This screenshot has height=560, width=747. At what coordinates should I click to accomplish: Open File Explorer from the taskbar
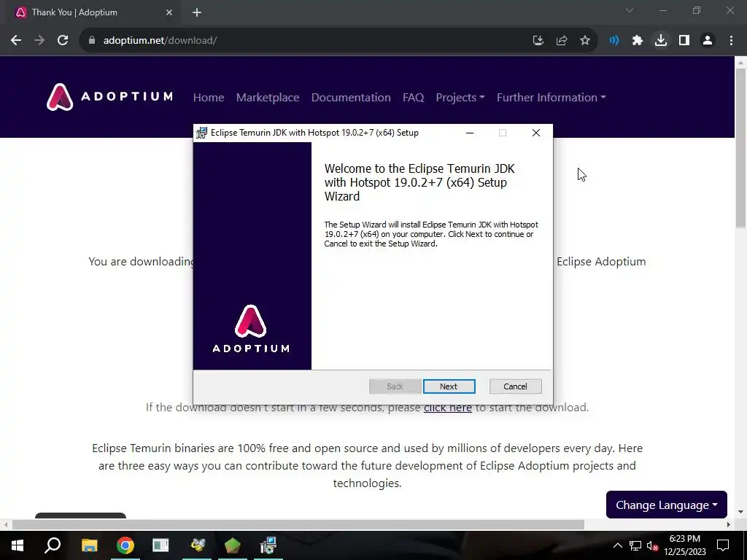(89, 545)
